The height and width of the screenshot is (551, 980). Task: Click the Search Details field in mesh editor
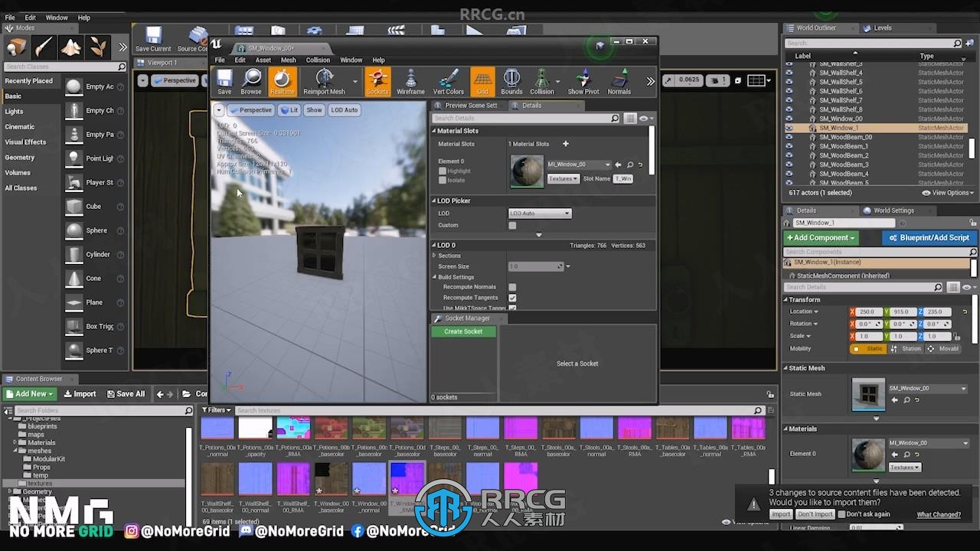[x=525, y=119]
